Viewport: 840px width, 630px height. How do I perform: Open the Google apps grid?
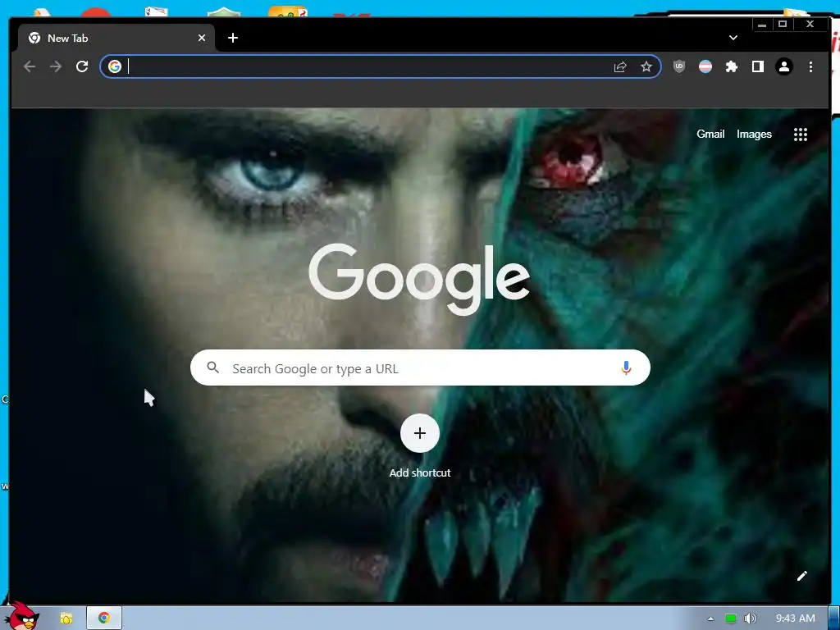[801, 135]
